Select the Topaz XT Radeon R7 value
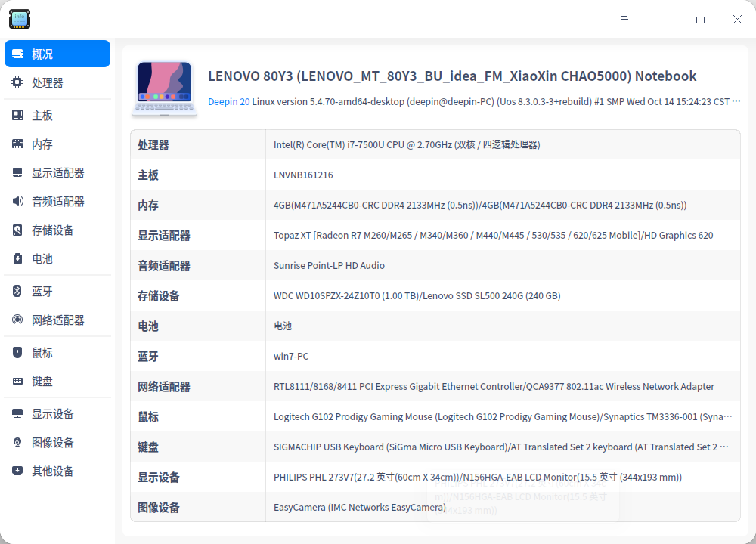 pos(493,235)
